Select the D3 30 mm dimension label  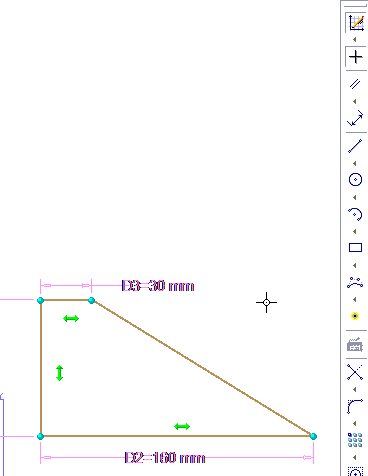tap(158, 286)
